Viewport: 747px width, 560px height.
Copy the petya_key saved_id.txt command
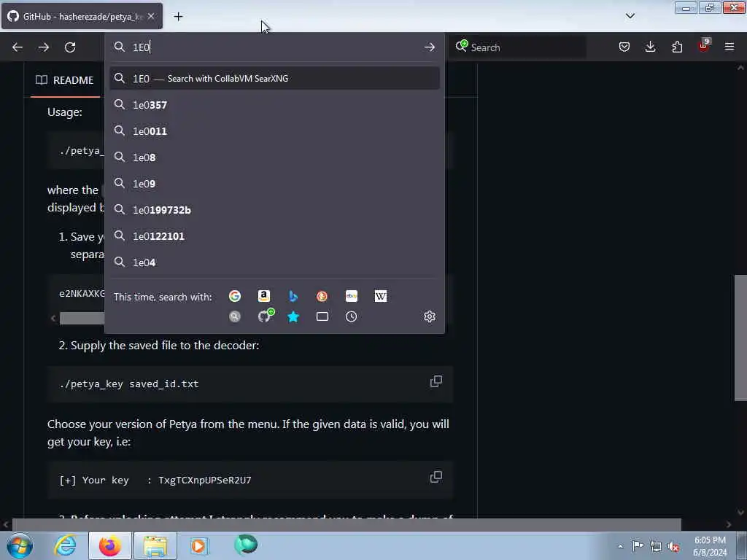pyautogui.click(x=436, y=381)
